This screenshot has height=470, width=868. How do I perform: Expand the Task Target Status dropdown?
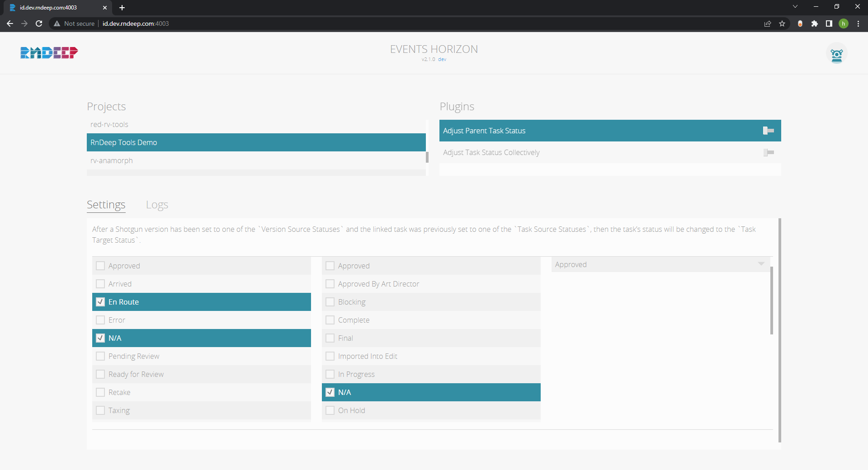pos(761,264)
